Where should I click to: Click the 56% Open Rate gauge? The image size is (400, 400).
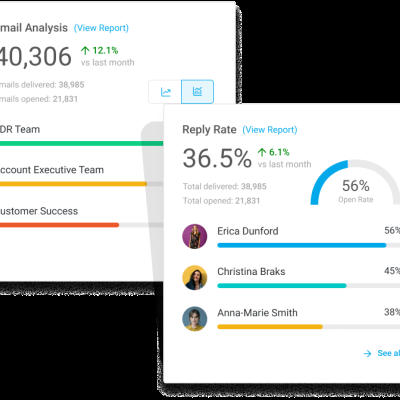pos(355,182)
